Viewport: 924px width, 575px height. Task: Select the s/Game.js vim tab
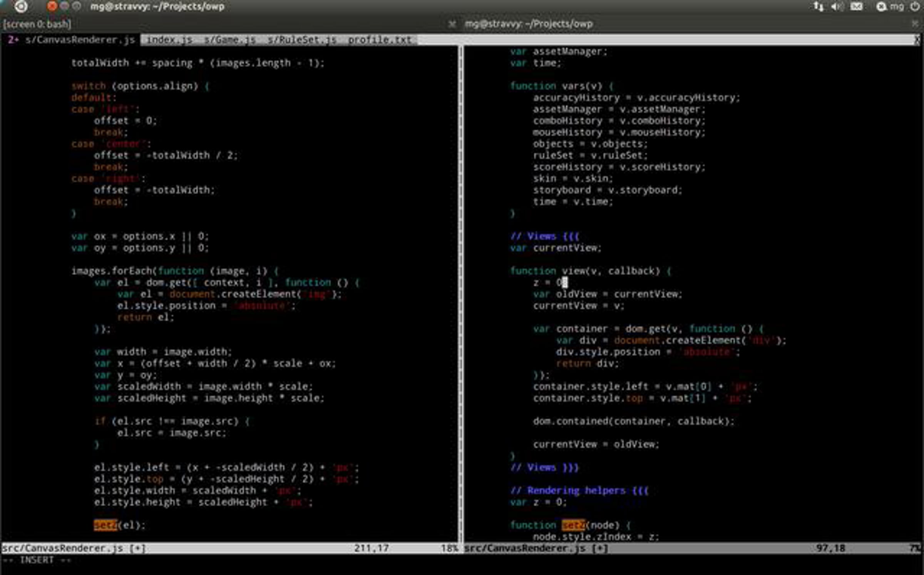[x=229, y=40]
